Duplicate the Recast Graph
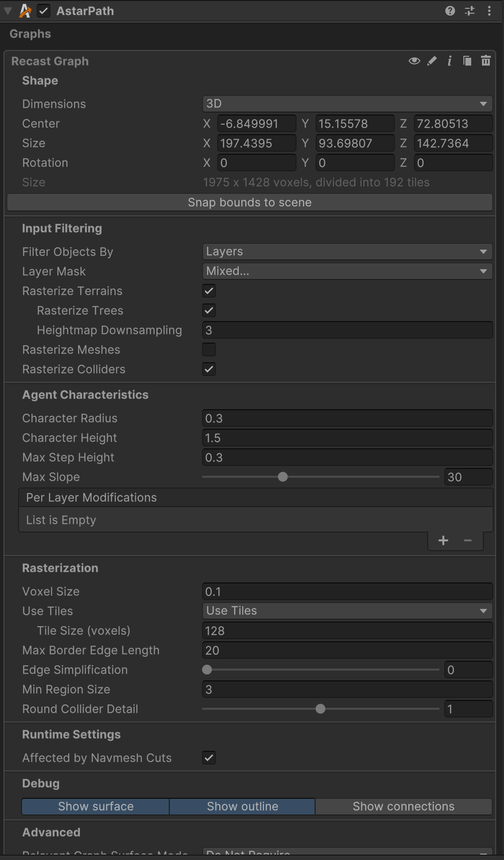This screenshot has height=860, width=504. (x=467, y=61)
